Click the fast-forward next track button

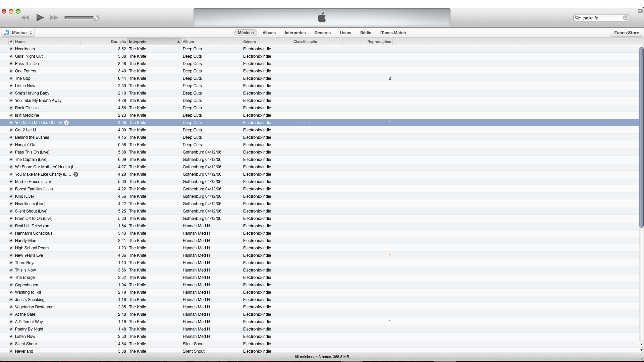click(54, 18)
